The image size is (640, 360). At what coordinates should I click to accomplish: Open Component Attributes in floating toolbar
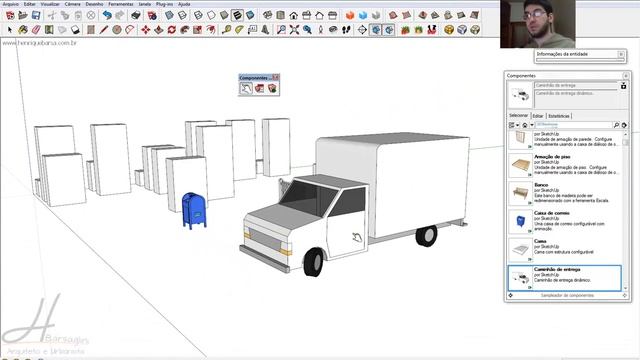coord(272,88)
